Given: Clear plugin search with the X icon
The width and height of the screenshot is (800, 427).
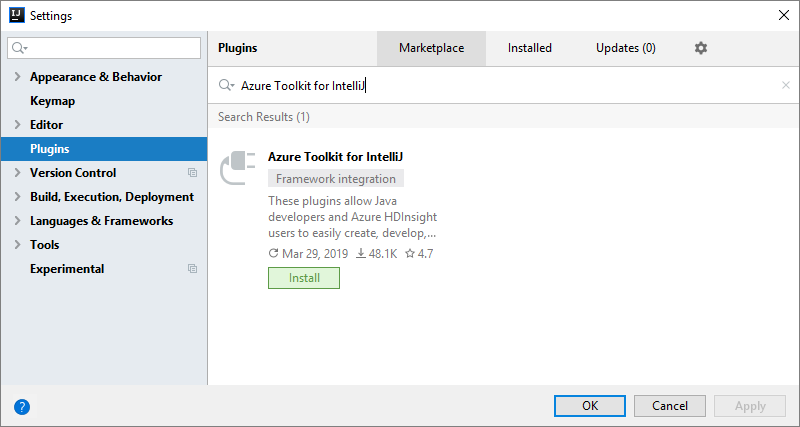Looking at the screenshot, I should 786,85.
